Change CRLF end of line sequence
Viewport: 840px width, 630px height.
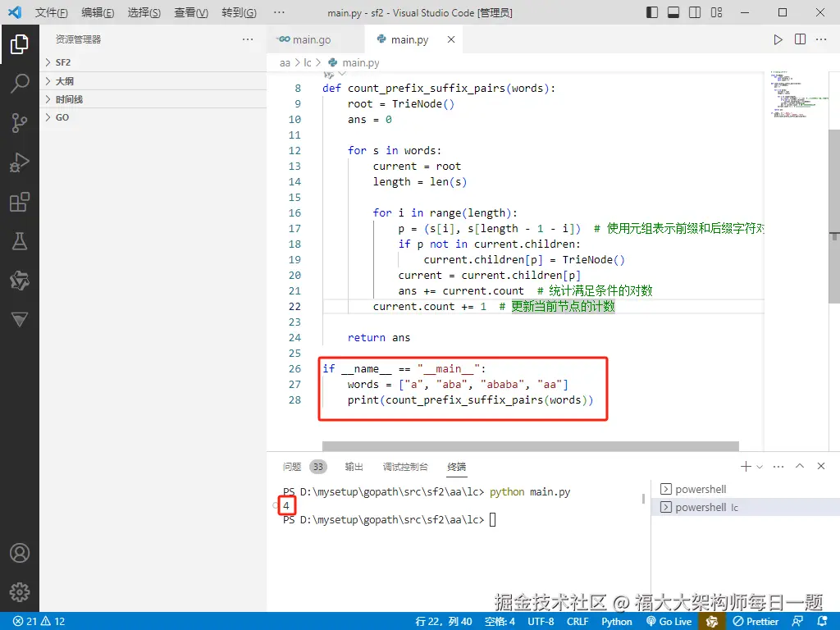[577, 622]
